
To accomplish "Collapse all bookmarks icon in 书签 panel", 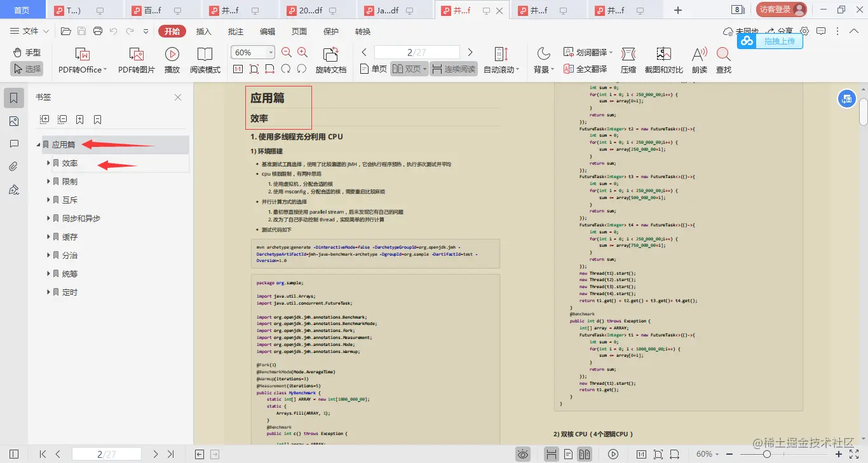I will (62, 120).
